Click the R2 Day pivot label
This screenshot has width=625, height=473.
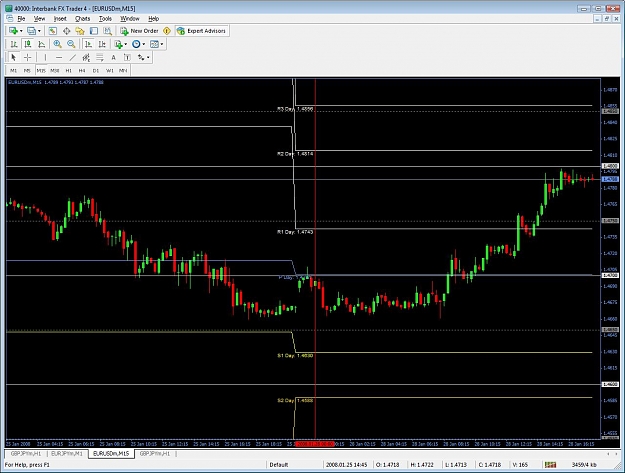(295, 153)
